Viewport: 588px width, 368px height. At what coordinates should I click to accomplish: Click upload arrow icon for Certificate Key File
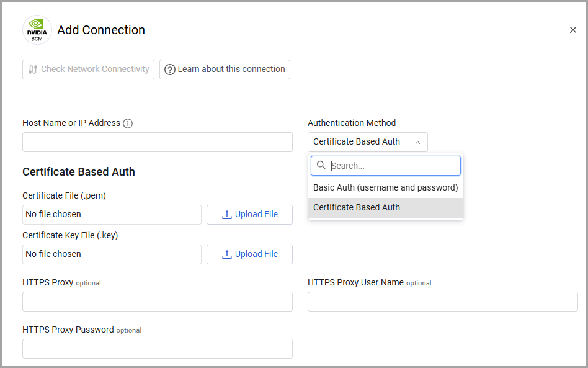click(x=227, y=254)
